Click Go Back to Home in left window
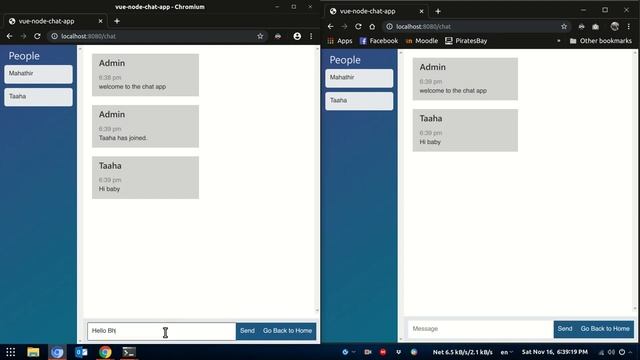The image size is (640, 360). coord(287,331)
